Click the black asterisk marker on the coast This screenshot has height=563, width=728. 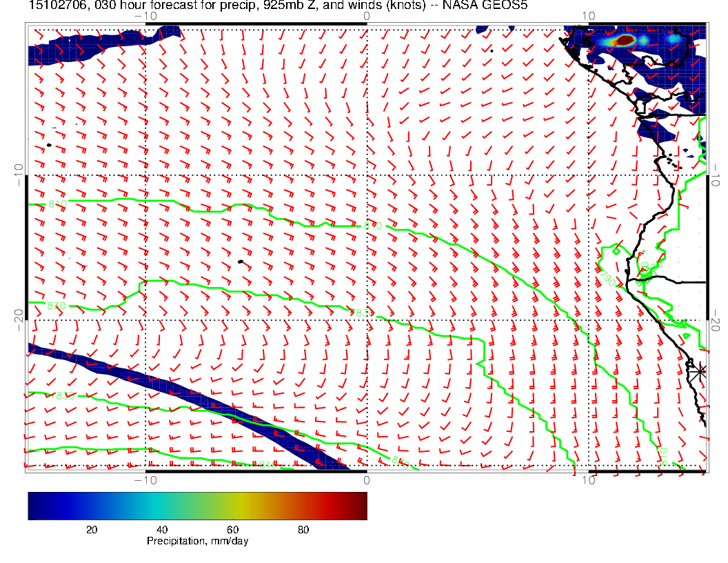click(700, 371)
